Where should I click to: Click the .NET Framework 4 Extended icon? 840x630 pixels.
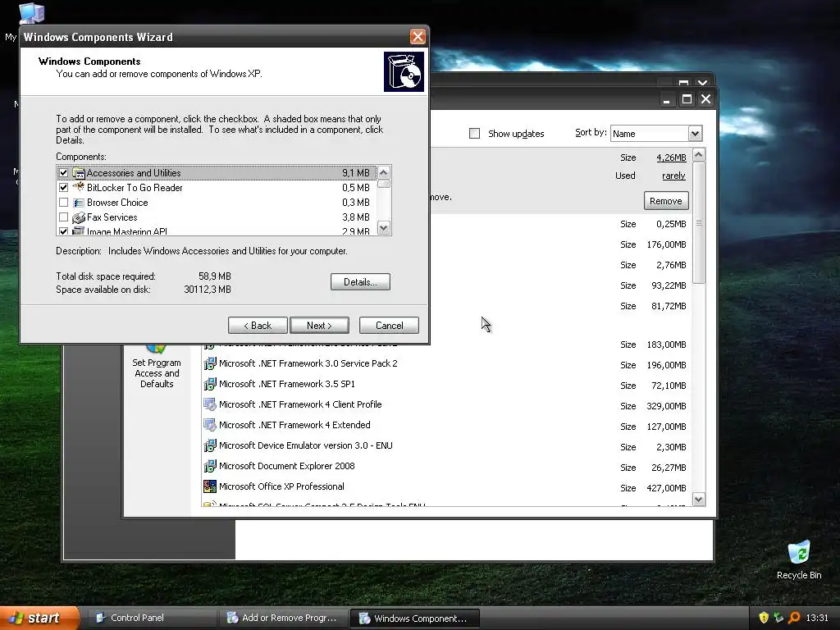[210, 426]
